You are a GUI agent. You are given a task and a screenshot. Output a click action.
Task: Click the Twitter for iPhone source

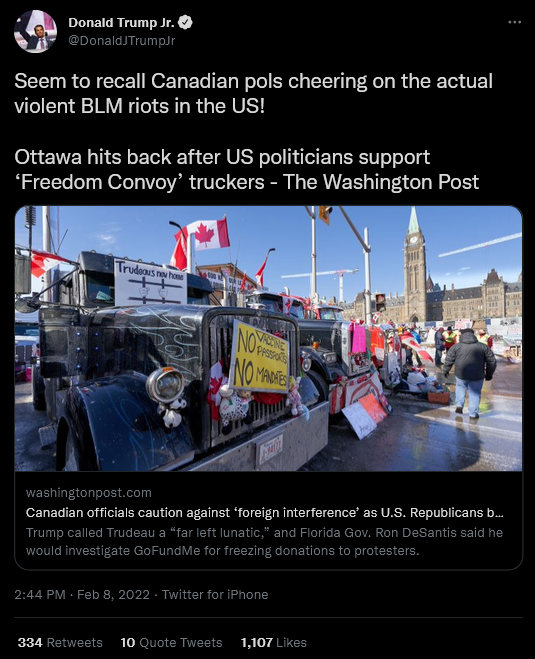coord(215,595)
